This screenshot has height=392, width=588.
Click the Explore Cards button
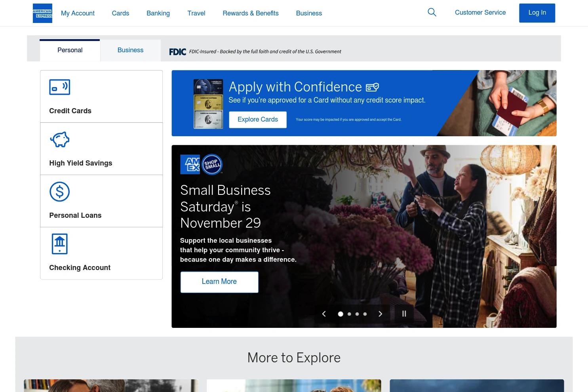[x=258, y=120]
